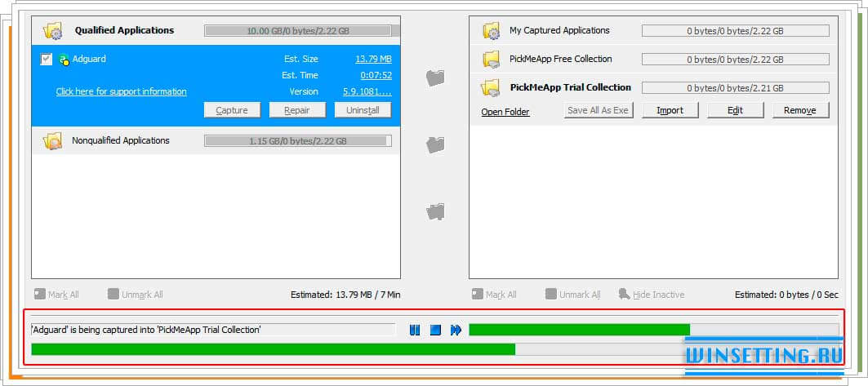Click the Qualified Applications folder icon

pos(53,31)
